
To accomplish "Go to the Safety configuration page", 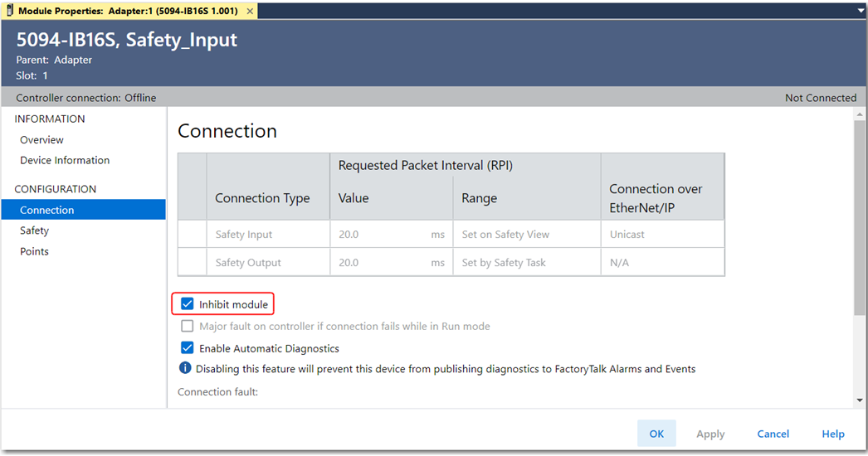I will 35,230.
